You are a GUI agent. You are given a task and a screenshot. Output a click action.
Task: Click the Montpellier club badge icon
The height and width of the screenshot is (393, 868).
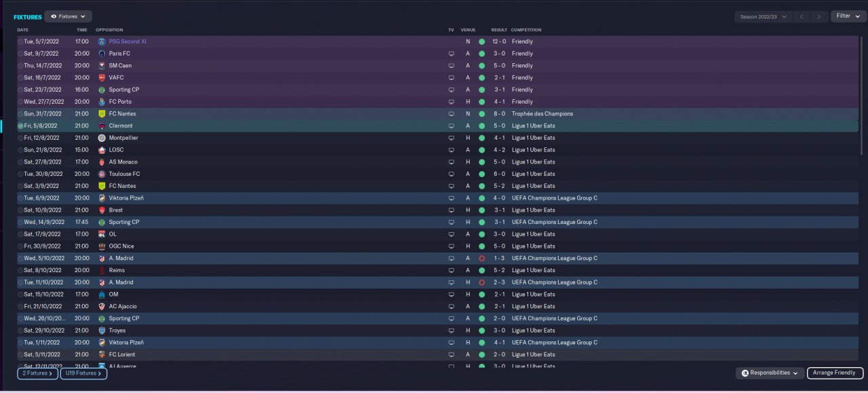point(102,138)
